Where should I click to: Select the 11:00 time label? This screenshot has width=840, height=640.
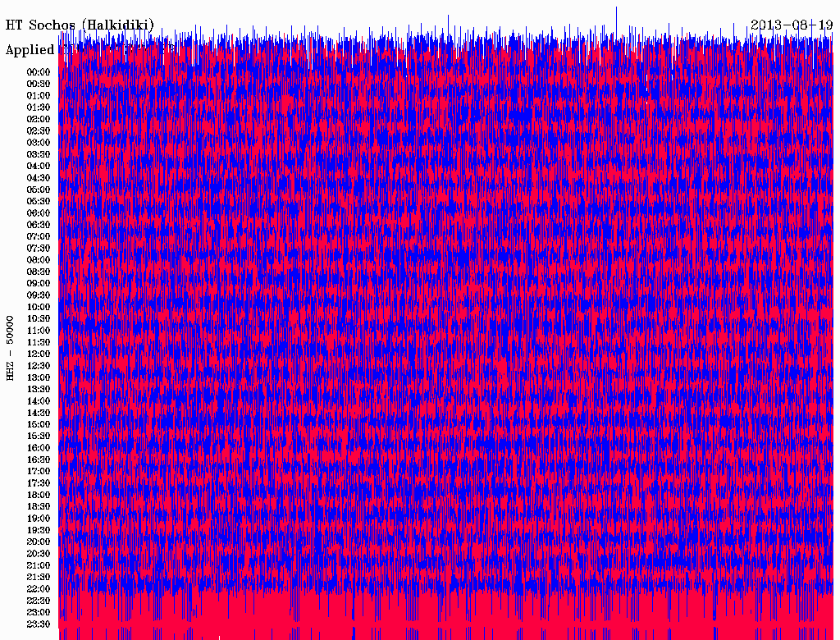[38, 331]
